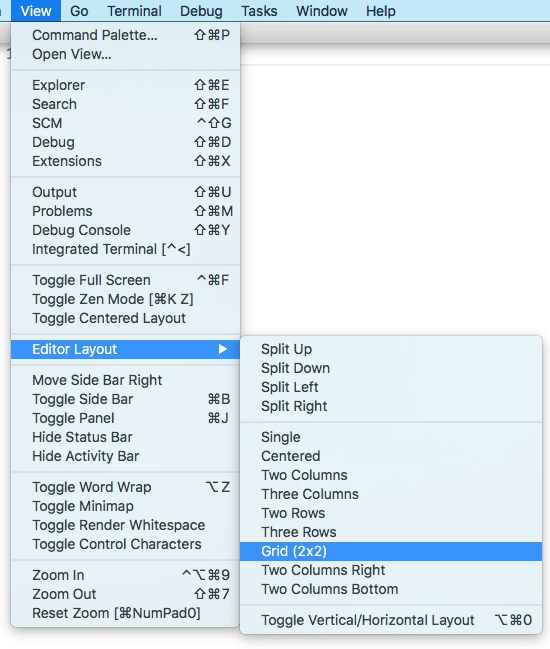Choose Two Rows layout
Viewport: 550px width, 649px height.
click(x=391, y=513)
